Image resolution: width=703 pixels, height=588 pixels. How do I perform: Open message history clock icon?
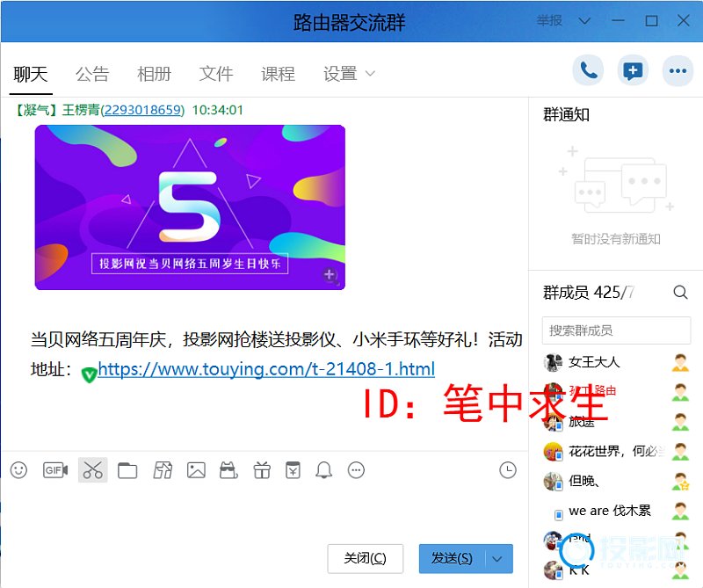(x=508, y=470)
